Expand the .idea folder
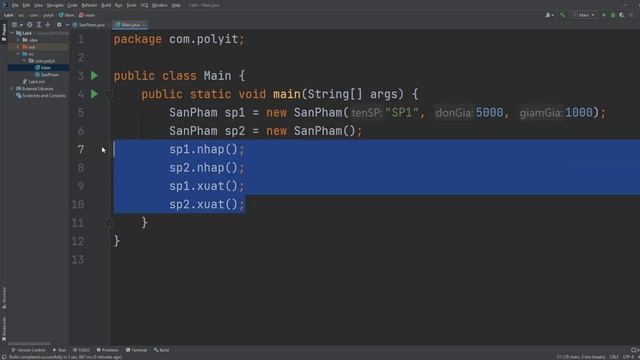Viewport: 640px width, 360px height. 18,40
